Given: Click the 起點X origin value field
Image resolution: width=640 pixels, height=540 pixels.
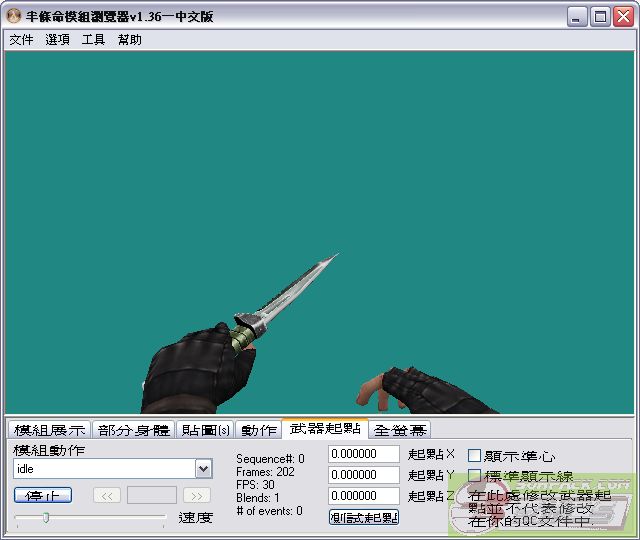Looking at the screenshot, I should [x=364, y=454].
